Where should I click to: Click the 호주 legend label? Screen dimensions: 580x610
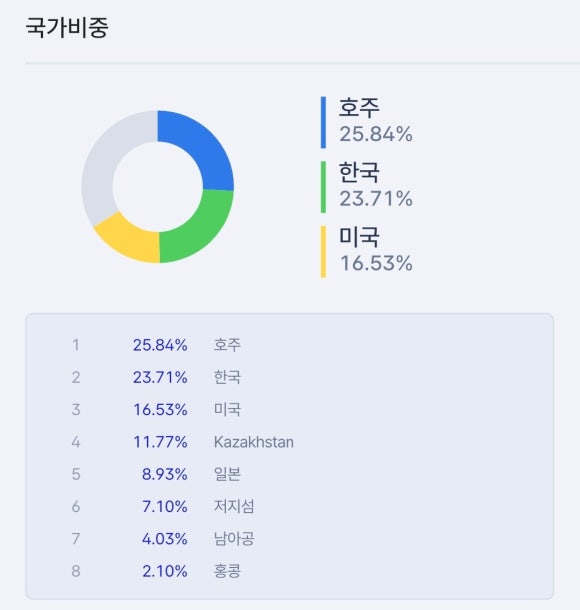tap(359, 107)
